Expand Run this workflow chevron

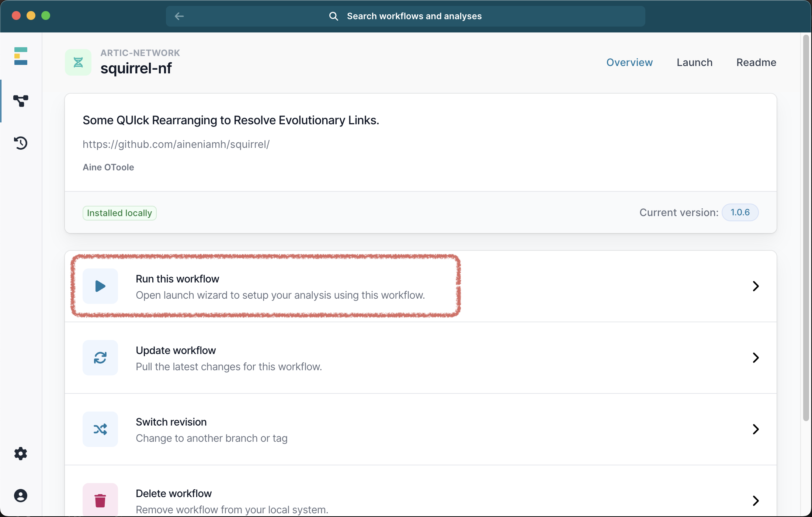756,286
